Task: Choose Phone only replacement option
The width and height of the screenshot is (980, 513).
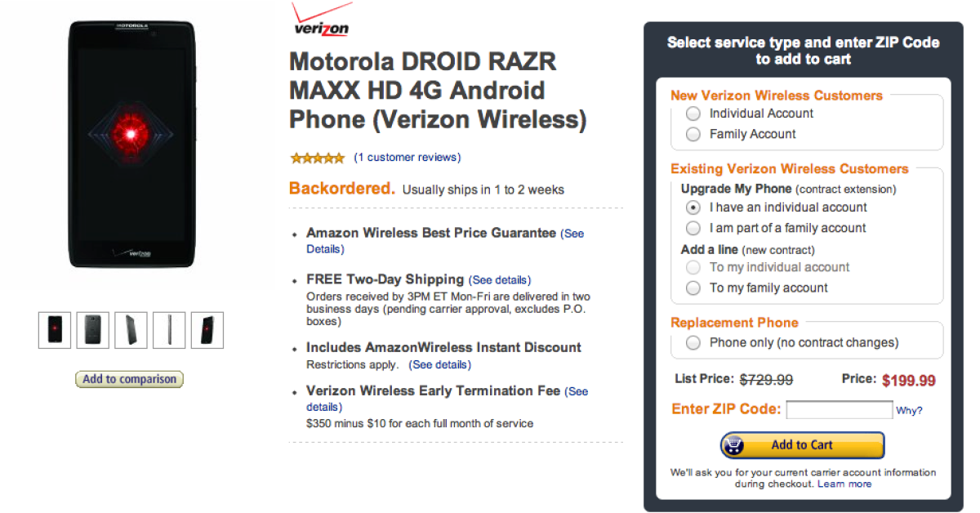Action: (x=693, y=343)
